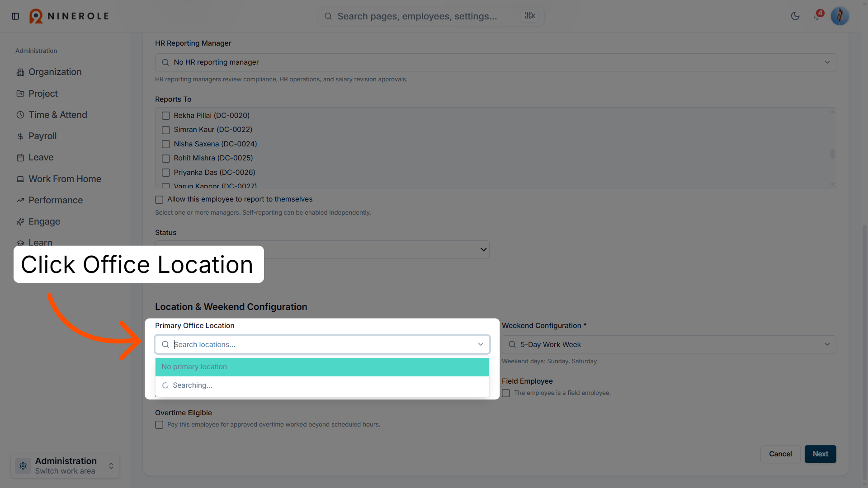This screenshot has width=868, height=488.
Task: Check Simran Kaur (DC-0022)
Action: point(166,130)
